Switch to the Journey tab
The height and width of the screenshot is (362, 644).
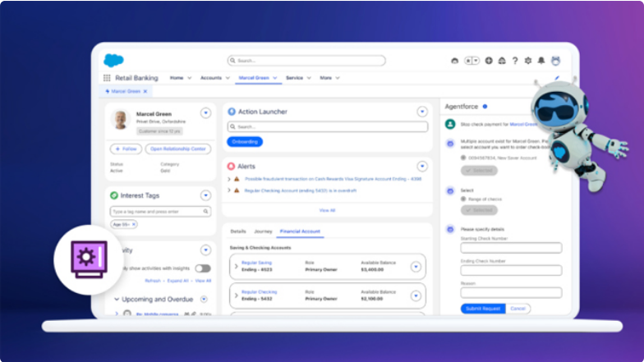tap(263, 231)
